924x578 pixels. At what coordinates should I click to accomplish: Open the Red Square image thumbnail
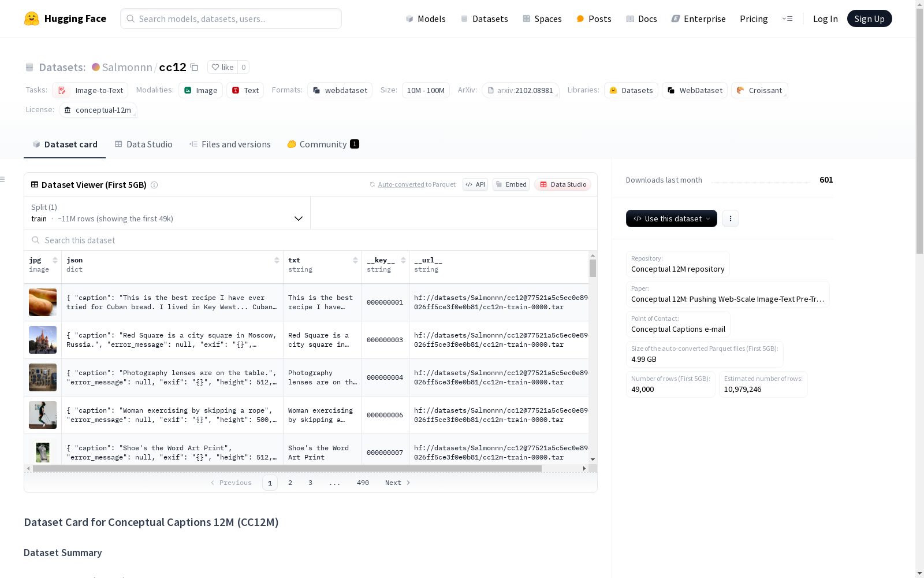pos(43,340)
